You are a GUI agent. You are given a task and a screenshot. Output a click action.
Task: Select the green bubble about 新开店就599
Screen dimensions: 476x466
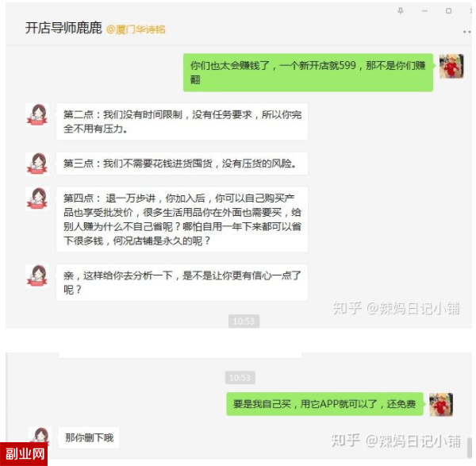308,72
